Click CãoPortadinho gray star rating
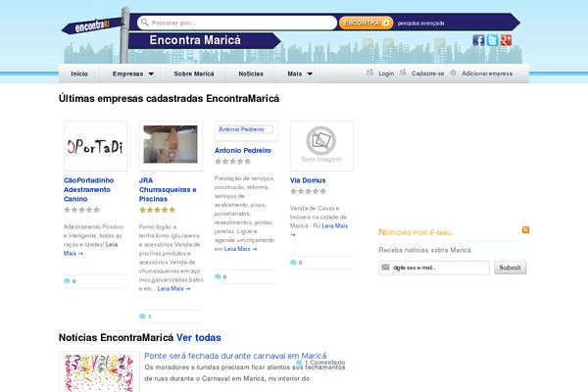This screenshot has width=588, height=392. coord(81,210)
